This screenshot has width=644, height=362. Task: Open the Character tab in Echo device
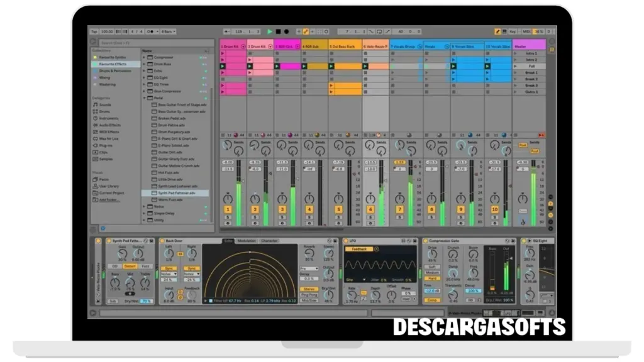pyautogui.click(x=269, y=241)
